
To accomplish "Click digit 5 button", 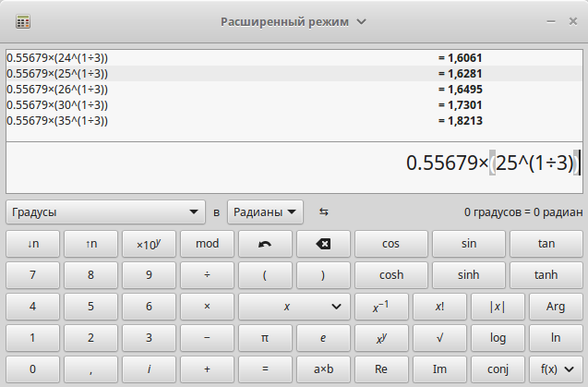I will (x=90, y=307).
